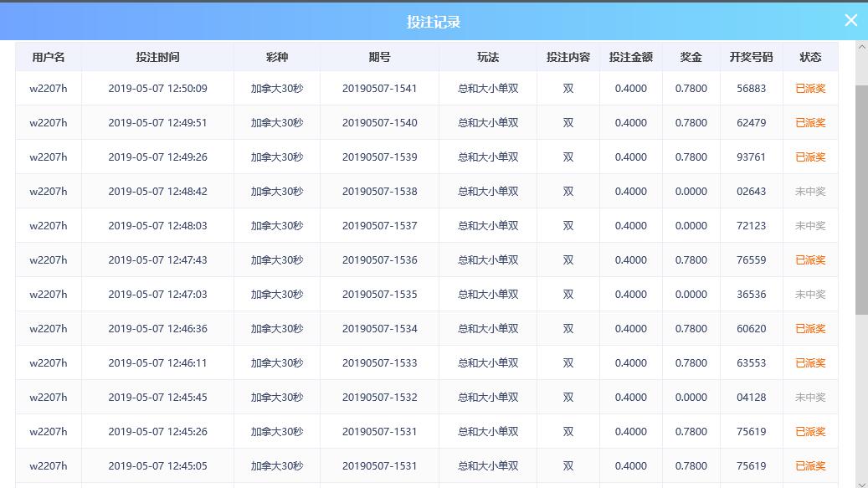Click the 状态 column header
The width and height of the screenshot is (868, 488).
pos(810,57)
